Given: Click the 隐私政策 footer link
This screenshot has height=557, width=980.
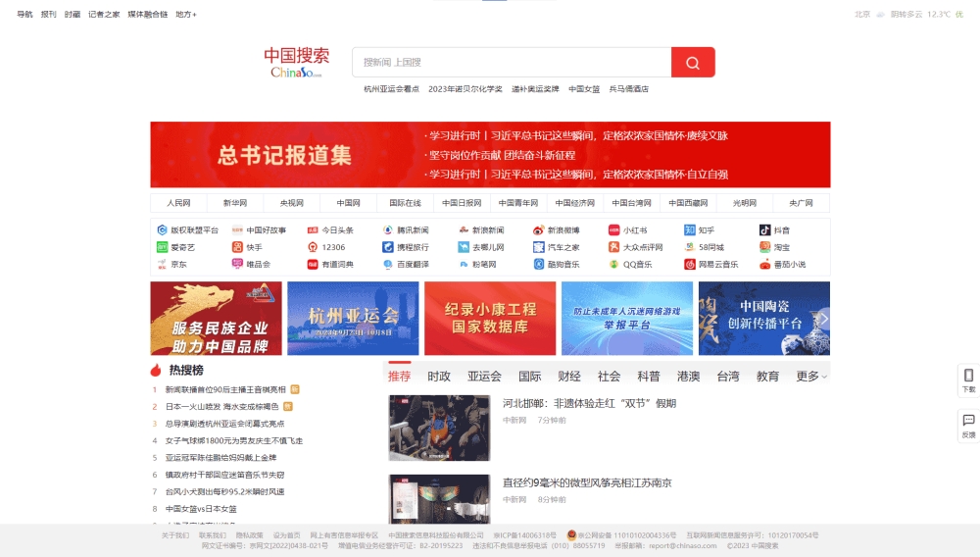Looking at the screenshot, I should 249,535.
